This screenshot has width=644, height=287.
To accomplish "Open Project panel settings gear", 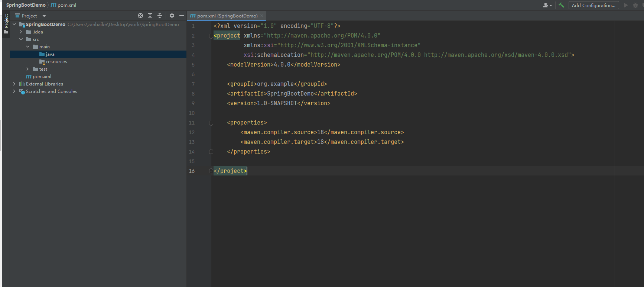I will tap(172, 16).
